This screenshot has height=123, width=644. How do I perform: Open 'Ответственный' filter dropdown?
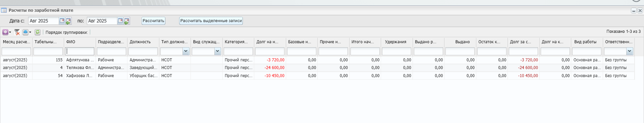coord(630,51)
